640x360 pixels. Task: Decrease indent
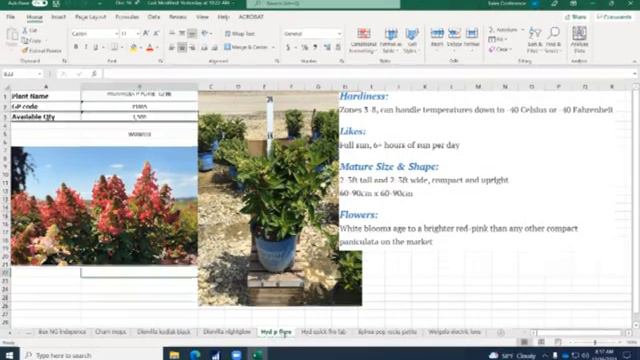(x=204, y=48)
